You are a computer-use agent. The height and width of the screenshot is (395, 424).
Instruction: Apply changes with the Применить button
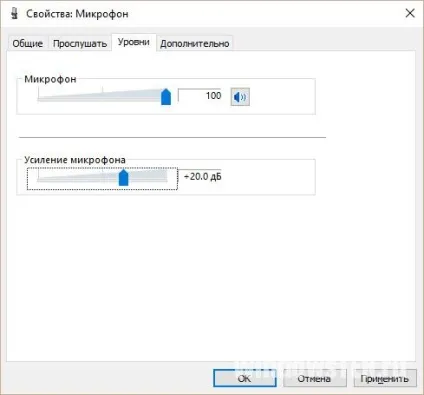(385, 378)
